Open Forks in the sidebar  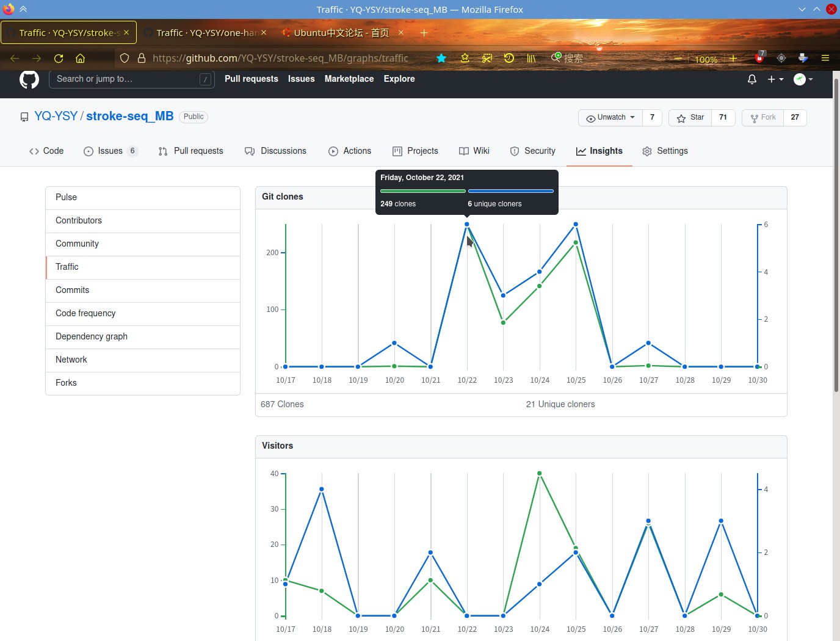tap(143, 383)
